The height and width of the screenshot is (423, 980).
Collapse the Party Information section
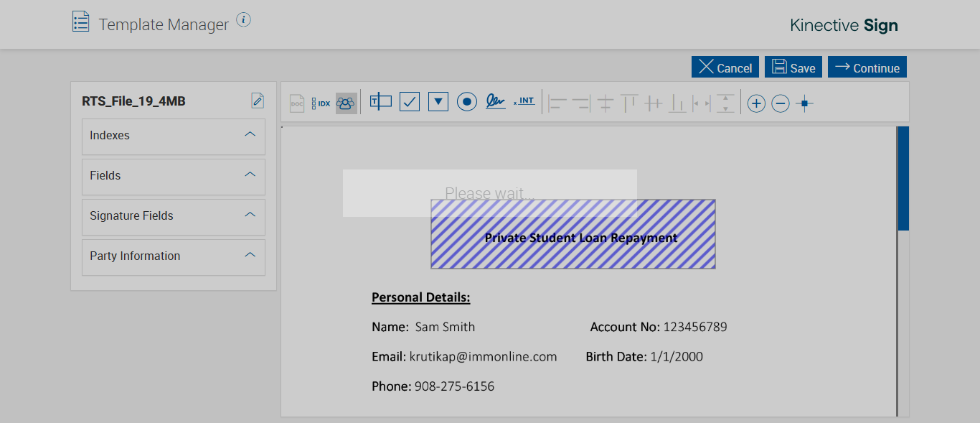250,255
